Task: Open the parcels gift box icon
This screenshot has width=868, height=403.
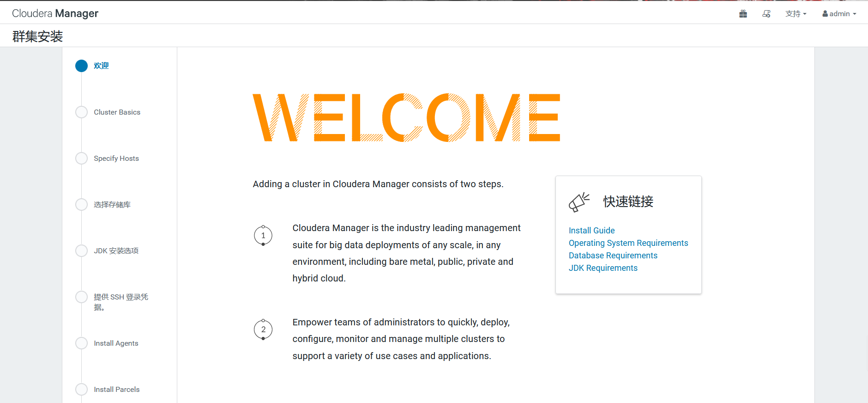Action: point(743,14)
